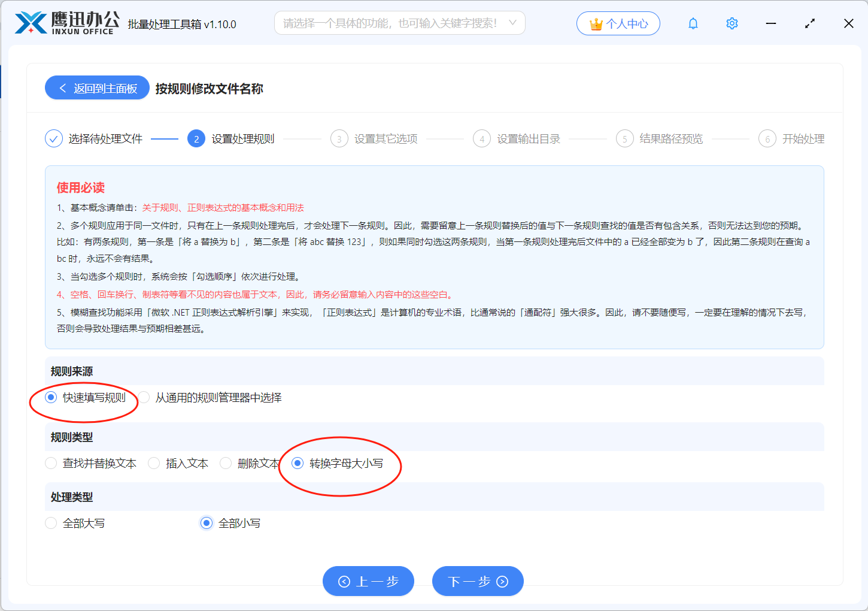Click the step 4 number circle

[482, 139]
